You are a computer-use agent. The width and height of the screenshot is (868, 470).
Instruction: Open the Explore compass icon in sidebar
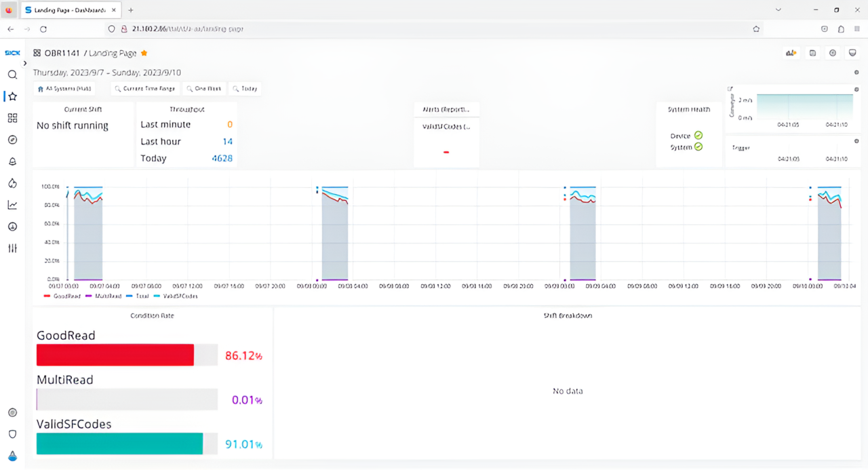tap(12, 140)
